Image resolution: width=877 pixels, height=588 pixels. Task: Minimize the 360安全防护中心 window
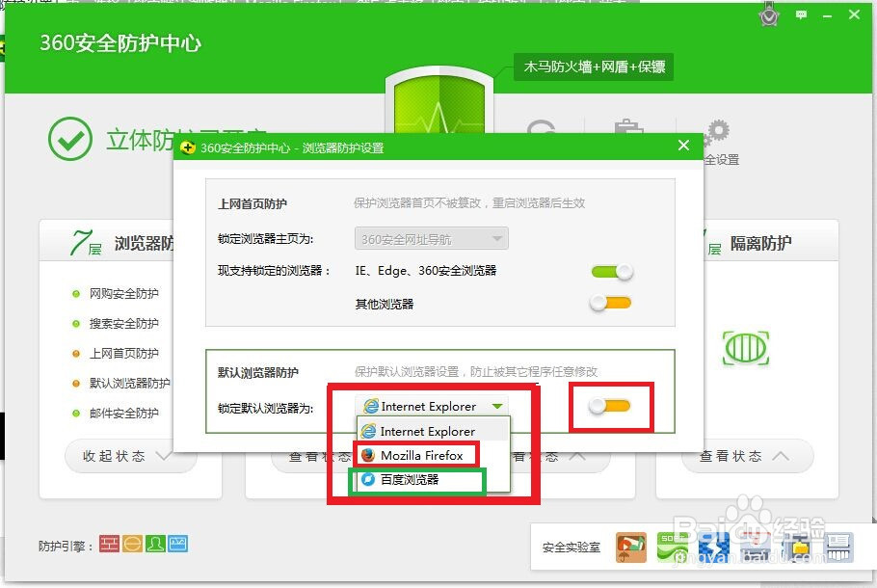point(827,15)
